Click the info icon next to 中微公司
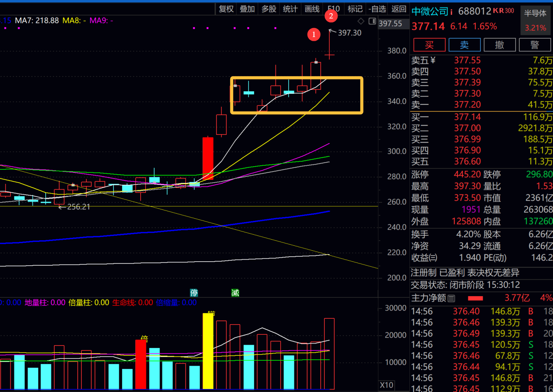Viewport: 553px width, 392px height. tap(451, 12)
